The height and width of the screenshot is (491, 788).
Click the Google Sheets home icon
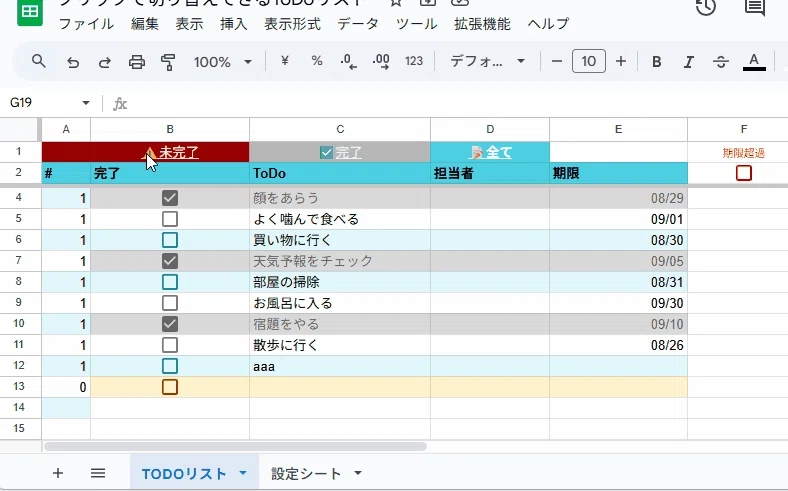click(x=30, y=12)
